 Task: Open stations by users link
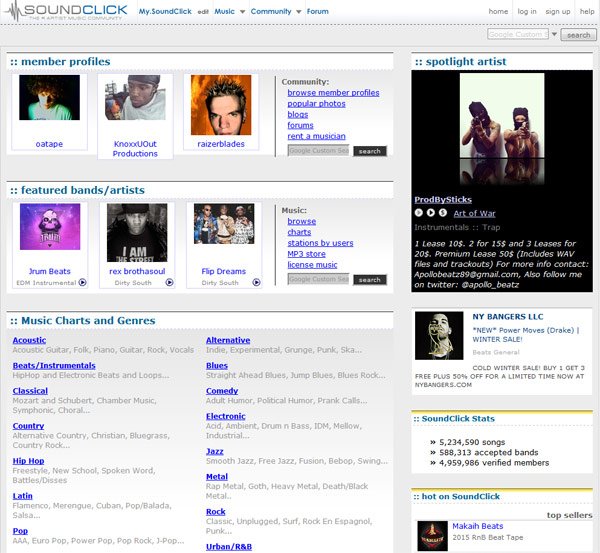coord(320,243)
